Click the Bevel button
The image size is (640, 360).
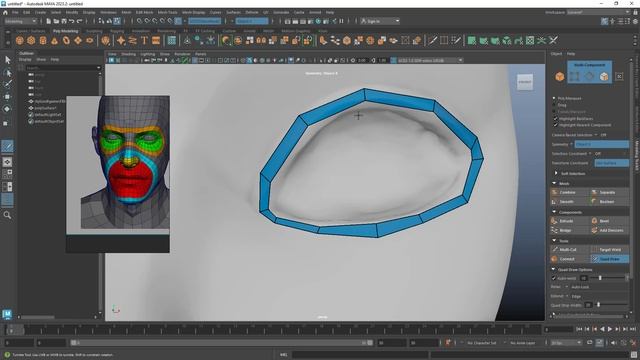point(610,221)
